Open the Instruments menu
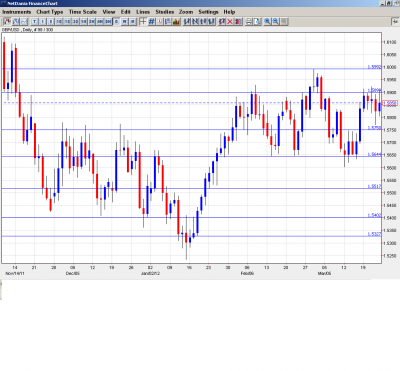This screenshot has height=371, width=400. [17, 12]
